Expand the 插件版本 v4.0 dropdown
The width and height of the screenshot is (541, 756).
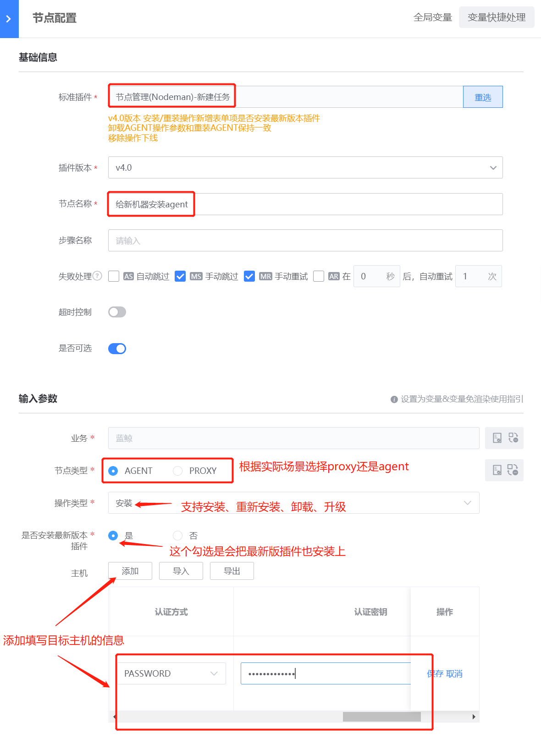point(305,167)
